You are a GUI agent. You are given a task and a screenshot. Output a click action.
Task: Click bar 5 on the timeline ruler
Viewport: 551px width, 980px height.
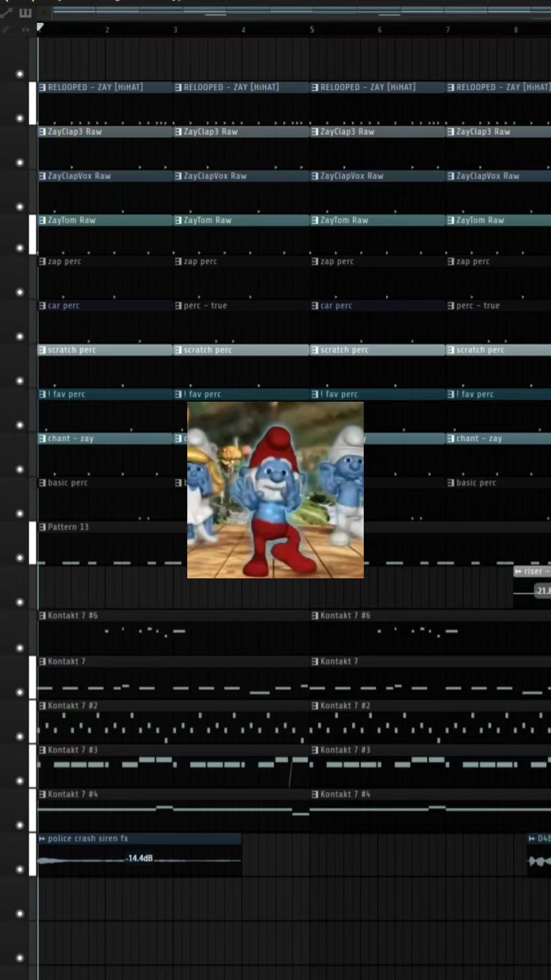click(312, 30)
